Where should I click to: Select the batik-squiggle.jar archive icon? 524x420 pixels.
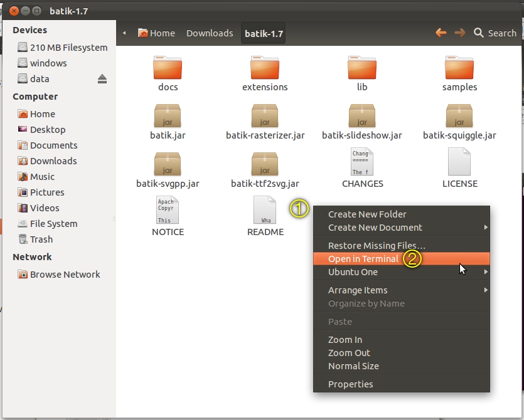tap(459, 116)
